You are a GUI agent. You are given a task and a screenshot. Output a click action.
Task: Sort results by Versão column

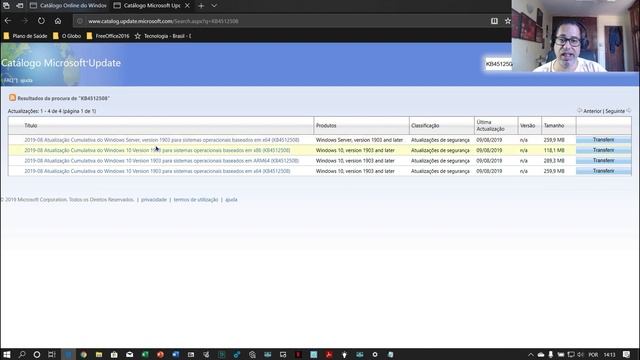(527, 126)
